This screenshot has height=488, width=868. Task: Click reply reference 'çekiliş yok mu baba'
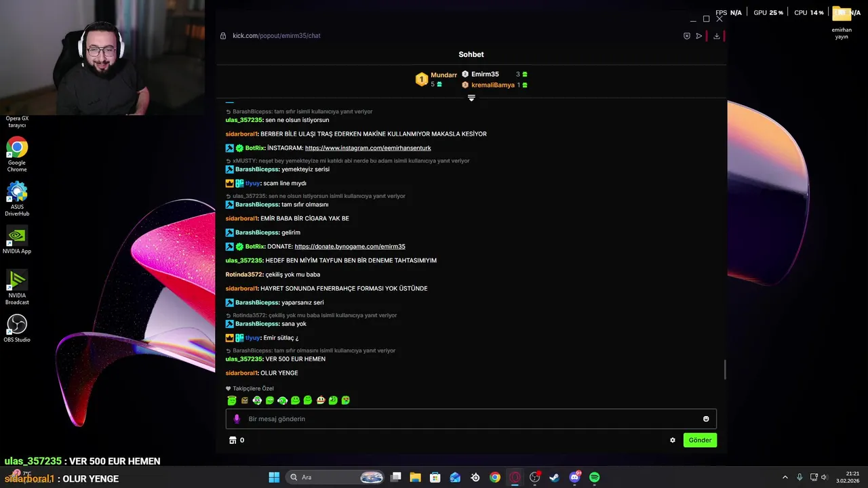[x=311, y=316]
